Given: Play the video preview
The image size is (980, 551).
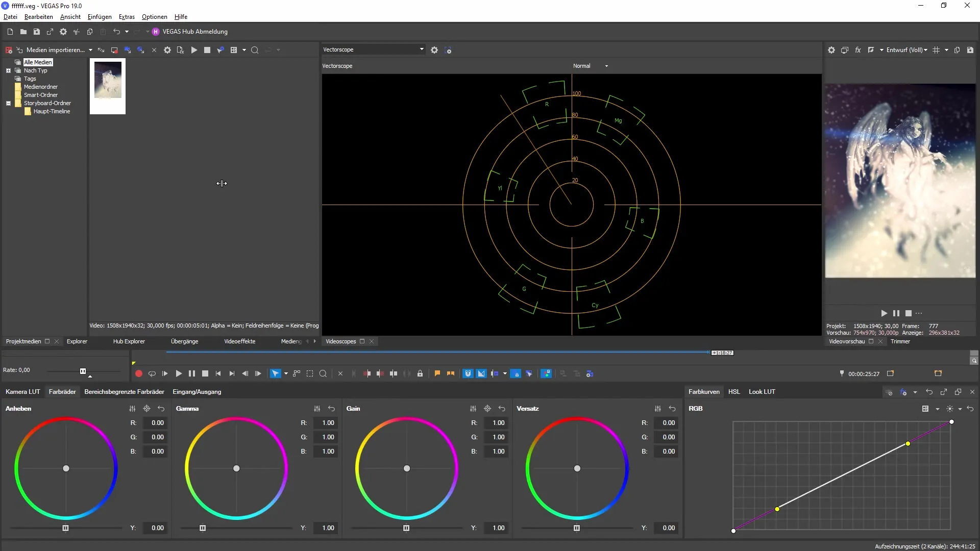Looking at the screenshot, I should (884, 313).
